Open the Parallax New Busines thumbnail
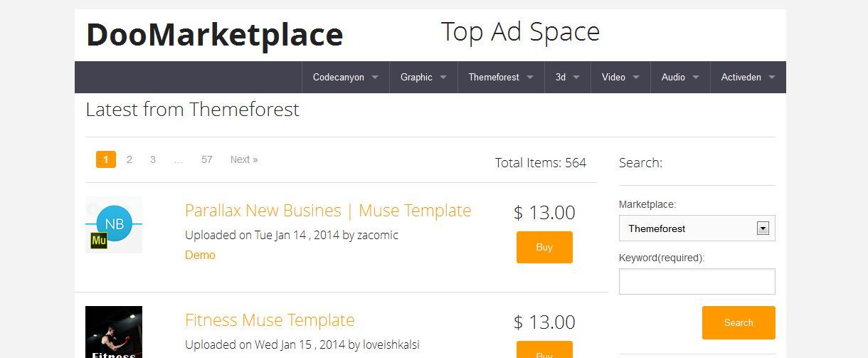 [x=114, y=225]
